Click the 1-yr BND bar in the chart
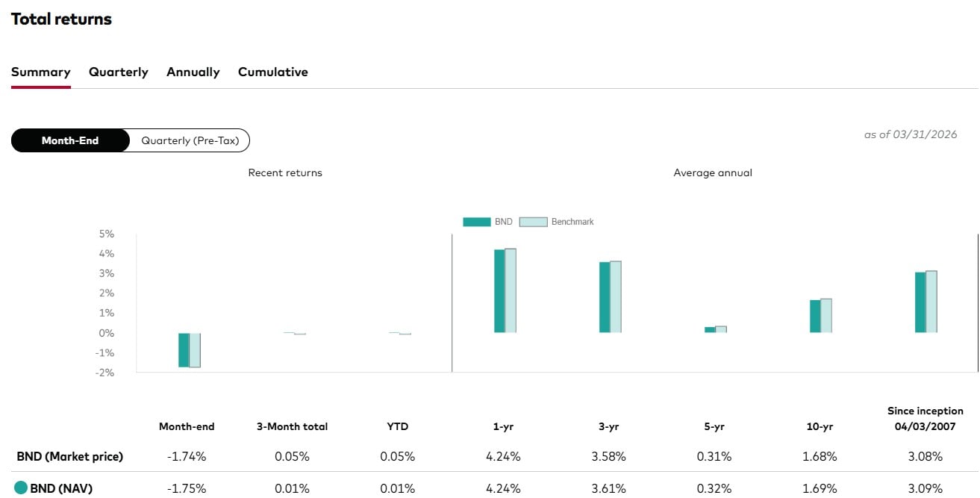 [x=499, y=291]
